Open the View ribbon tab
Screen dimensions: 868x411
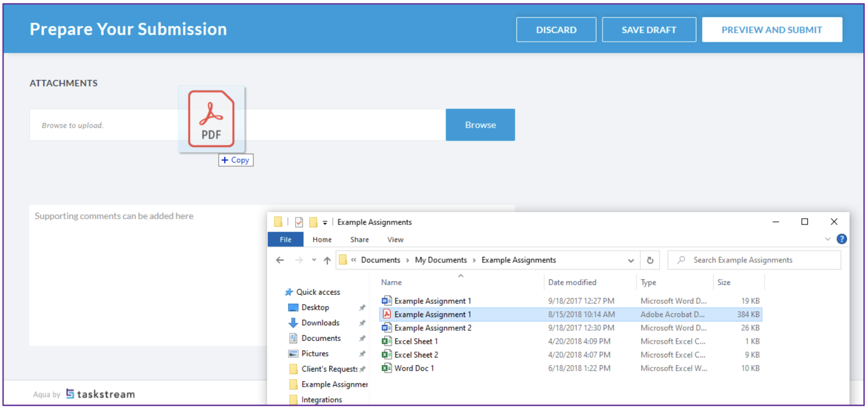pos(395,239)
